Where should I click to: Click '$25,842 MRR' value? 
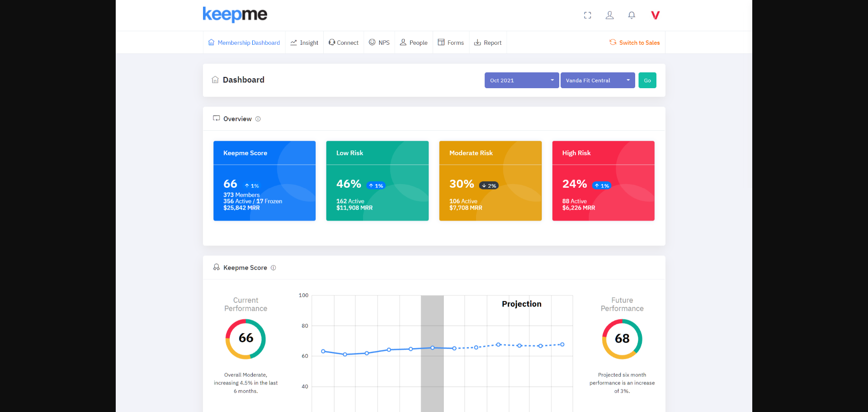(x=241, y=208)
